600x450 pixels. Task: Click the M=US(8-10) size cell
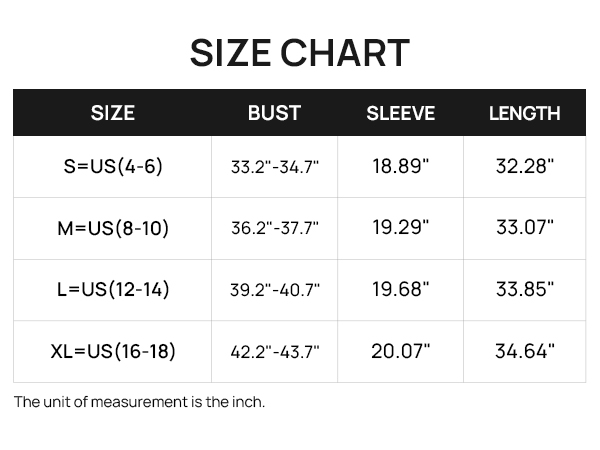click(113, 228)
